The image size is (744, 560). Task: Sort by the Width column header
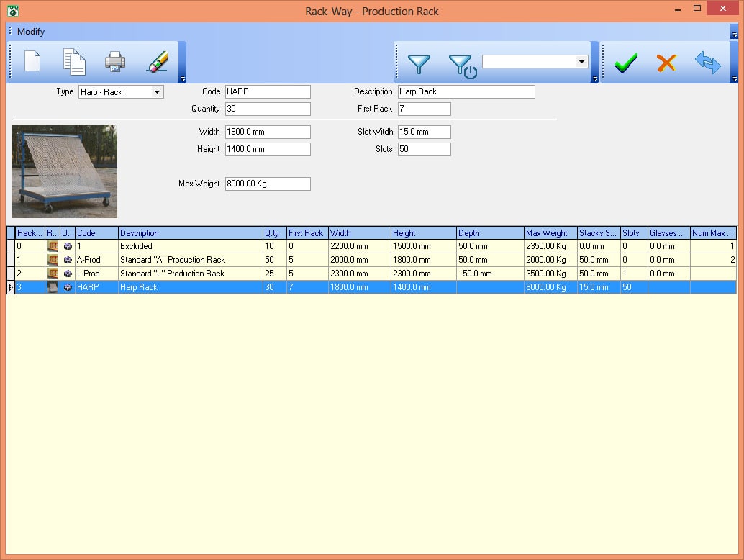(x=359, y=233)
